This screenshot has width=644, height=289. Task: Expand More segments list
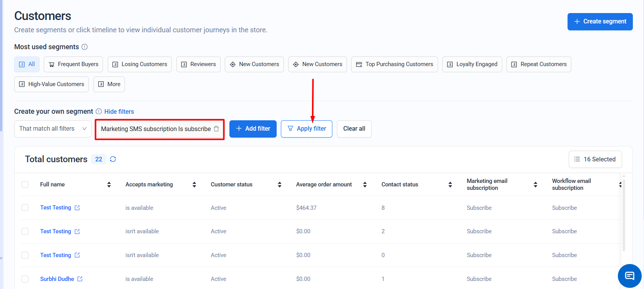(109, 84)
